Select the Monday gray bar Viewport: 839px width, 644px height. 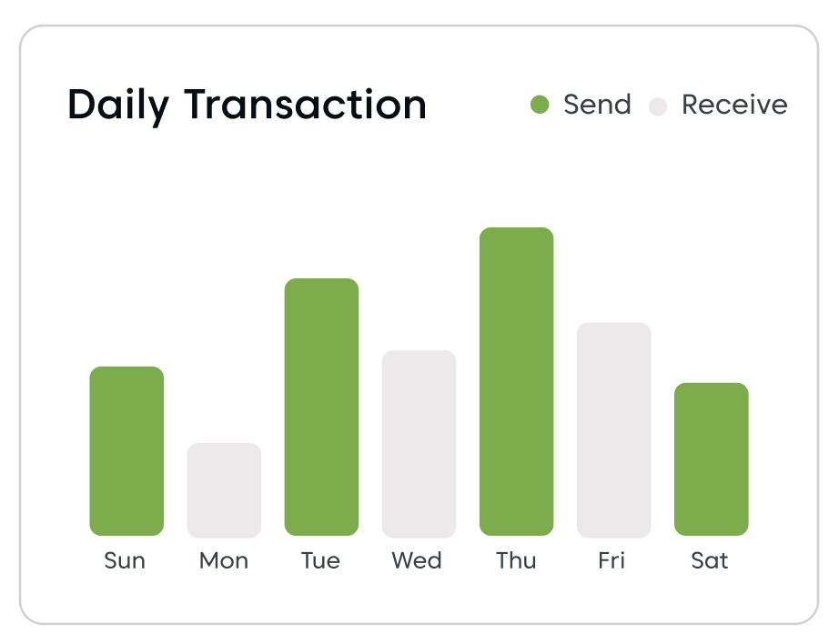(224, 489)
